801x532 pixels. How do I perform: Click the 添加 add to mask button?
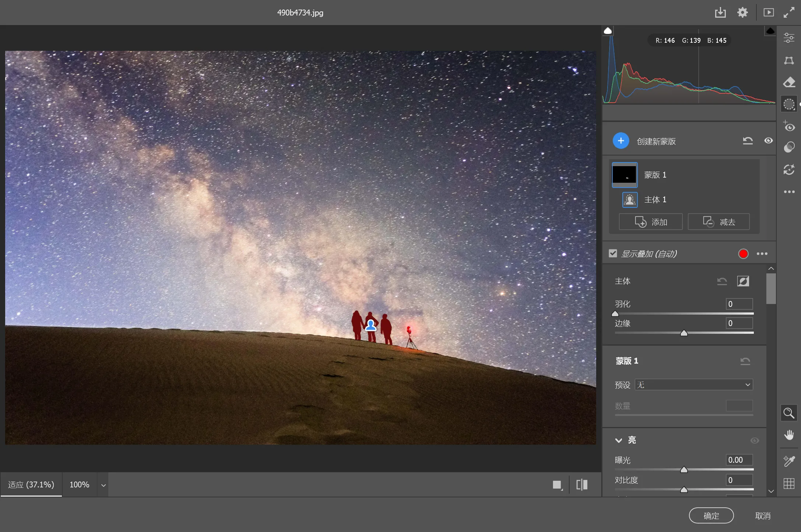point(651,222)
